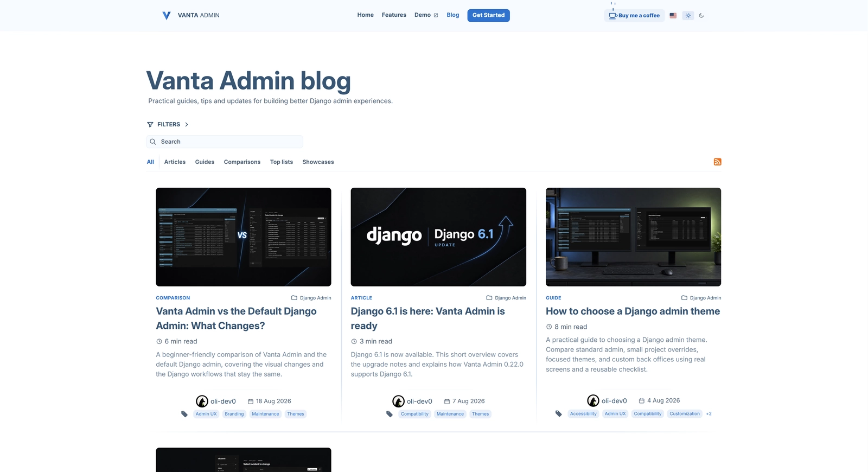This screenshot has width=868, height=472.
Task: Click Admin UX tag on comparison card
Action: [206, 414]
